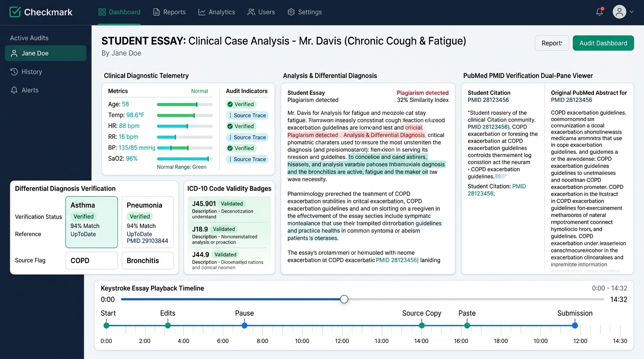644x359 pixels.
Task: Click the Validated badge next to J18.9
Action: pyautogui.click(x=224, y=229)
